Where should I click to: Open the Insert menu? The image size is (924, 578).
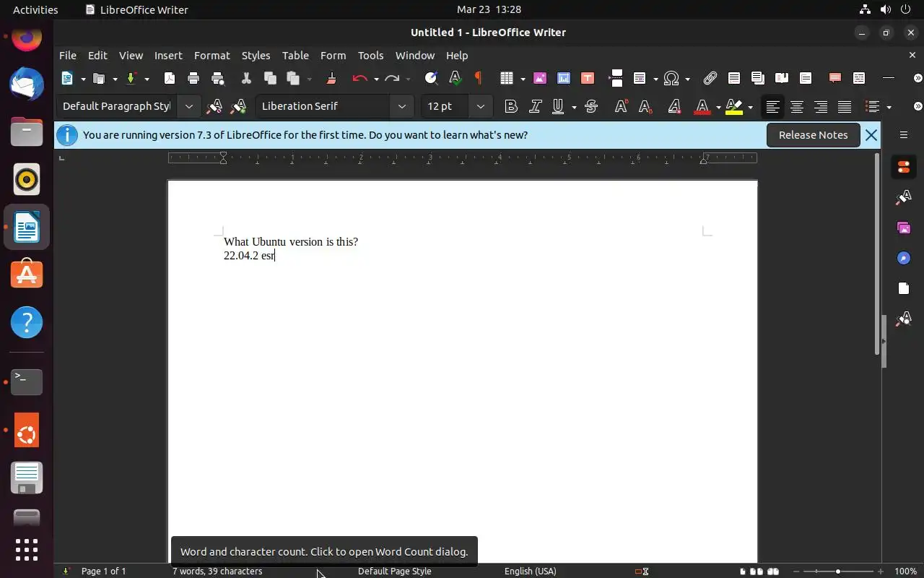click(168, 55)
